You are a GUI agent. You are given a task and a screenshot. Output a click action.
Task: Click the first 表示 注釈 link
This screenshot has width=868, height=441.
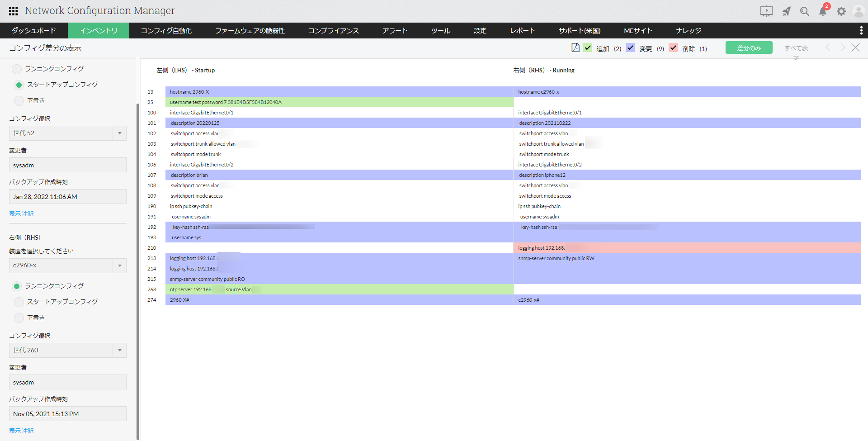pos(21,213)
